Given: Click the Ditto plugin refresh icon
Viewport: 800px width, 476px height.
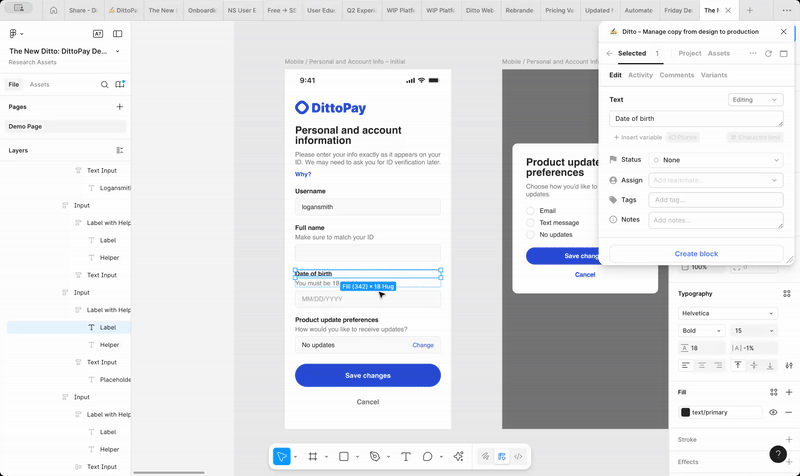Looking at the screenshot, I should click(768, 54).
